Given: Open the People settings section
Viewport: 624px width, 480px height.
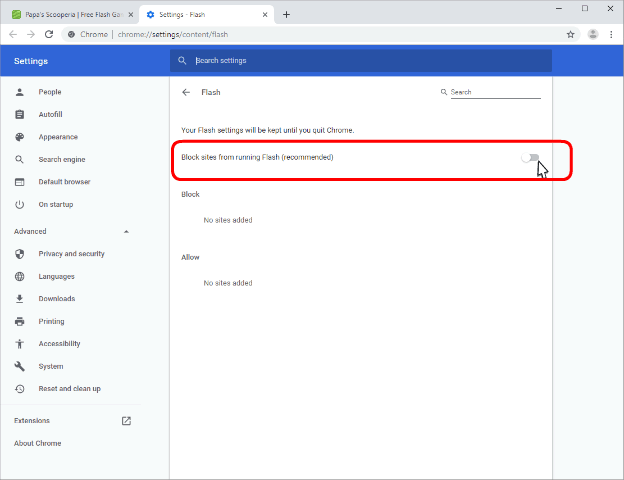Looking at the screenshot, I should [50, 92].
